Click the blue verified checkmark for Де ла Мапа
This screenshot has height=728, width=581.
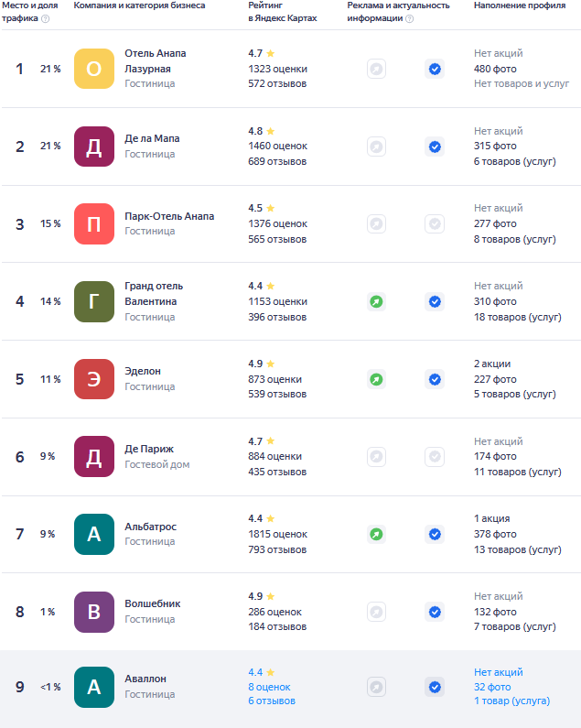pyautogui.click(x=435, y=147)
